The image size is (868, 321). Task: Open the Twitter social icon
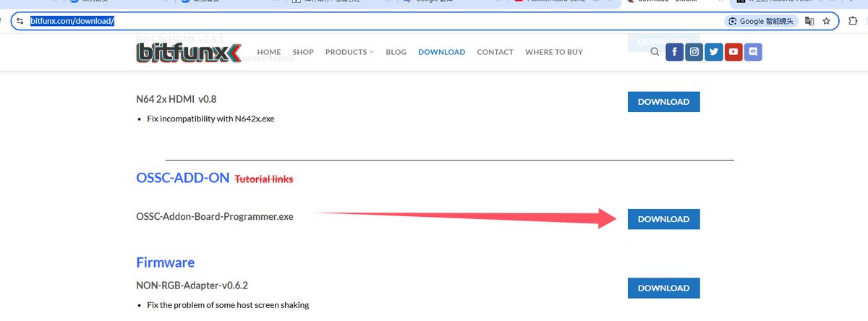714,52
